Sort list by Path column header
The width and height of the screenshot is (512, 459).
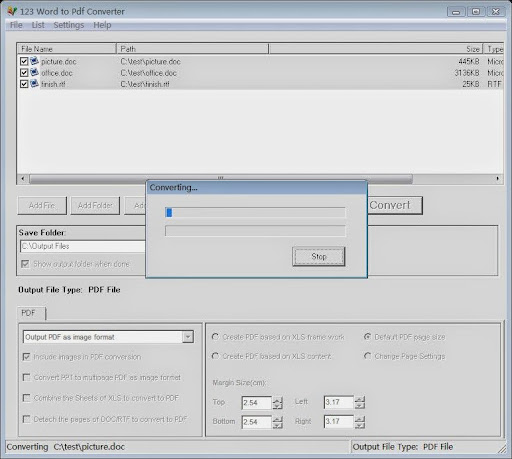(x=193, y=49)
